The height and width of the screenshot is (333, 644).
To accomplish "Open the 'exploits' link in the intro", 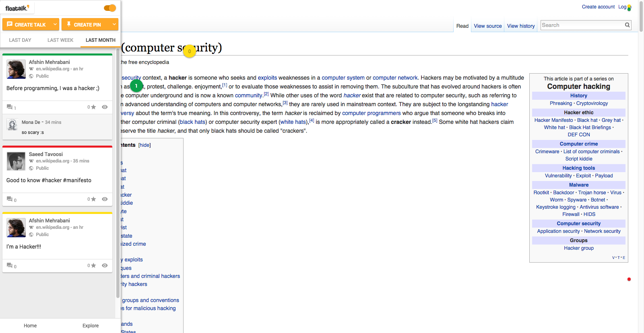I will click(x=267, y=78).
